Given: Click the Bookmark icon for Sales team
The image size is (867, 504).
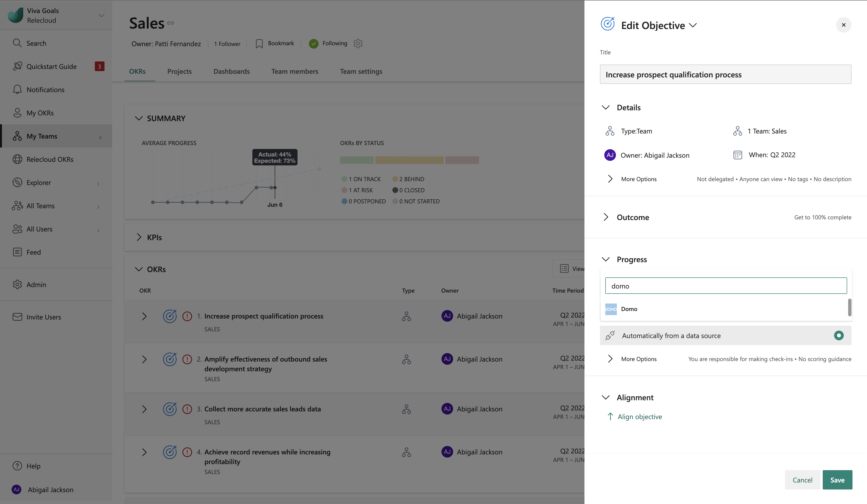Looking at the screenshot, I should point(259,44).
